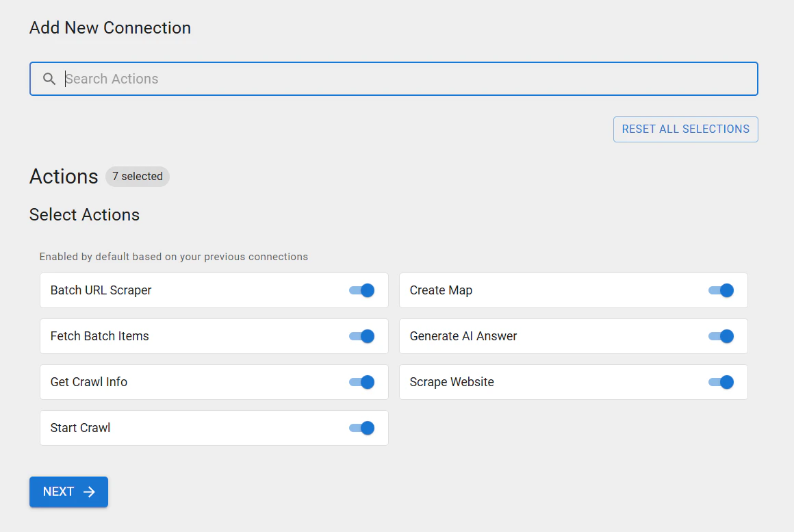
Task: Select the Batch URL Scraper row
Action: click(x=171, y=290)
